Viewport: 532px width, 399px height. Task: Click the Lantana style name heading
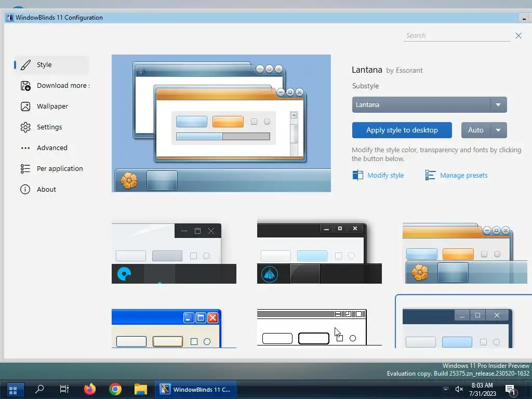367,70
